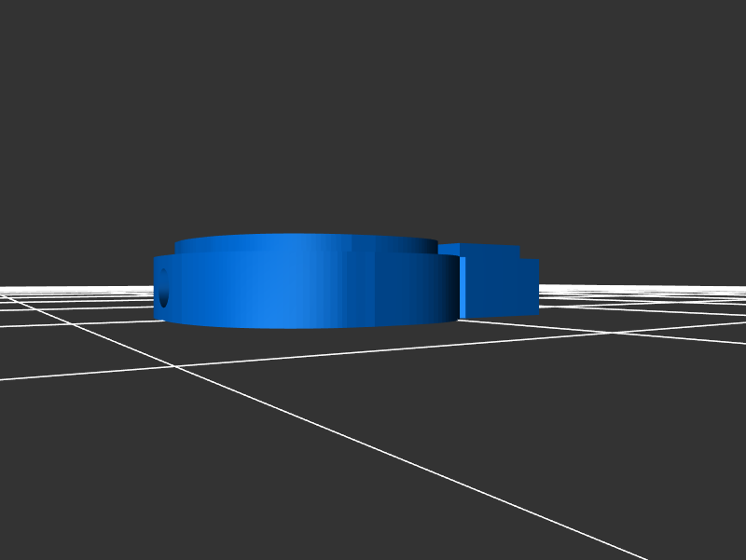The width and height of the screenshot is (746, 560).
Task: Select the long diagonal grid line toward bottom-right
Action: point(466,475)
